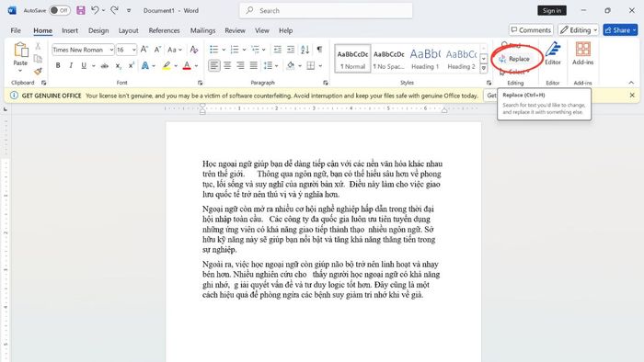Decrease font size with the shrink icon
The width and height of the screenshot is (644, 362).
coord(157,50)
